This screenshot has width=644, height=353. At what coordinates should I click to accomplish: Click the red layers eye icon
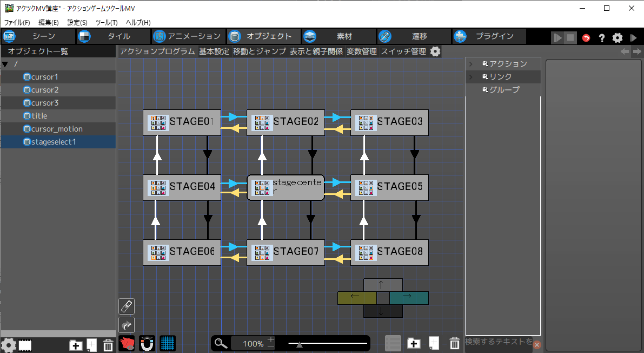(x=127, y=343)
